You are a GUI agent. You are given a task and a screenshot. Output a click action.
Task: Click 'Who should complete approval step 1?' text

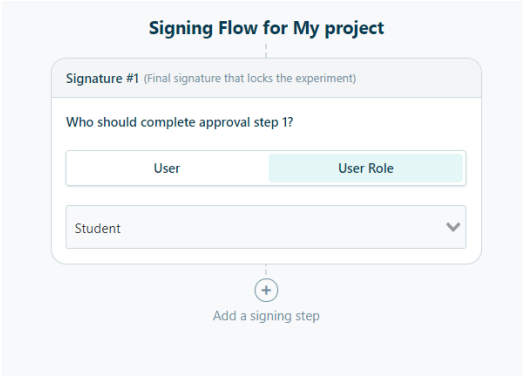coord(179,122)
